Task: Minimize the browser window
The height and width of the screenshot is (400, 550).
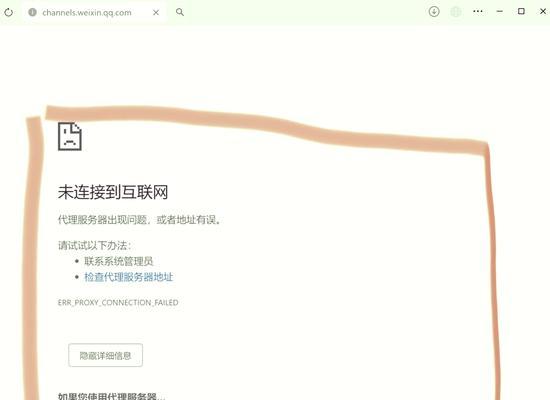Action: 499,11
